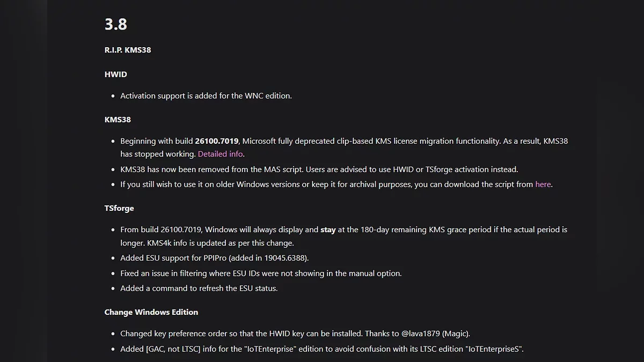Click the "Added [GAC, not LTSC] info" bullet

(x=321, y=349)
